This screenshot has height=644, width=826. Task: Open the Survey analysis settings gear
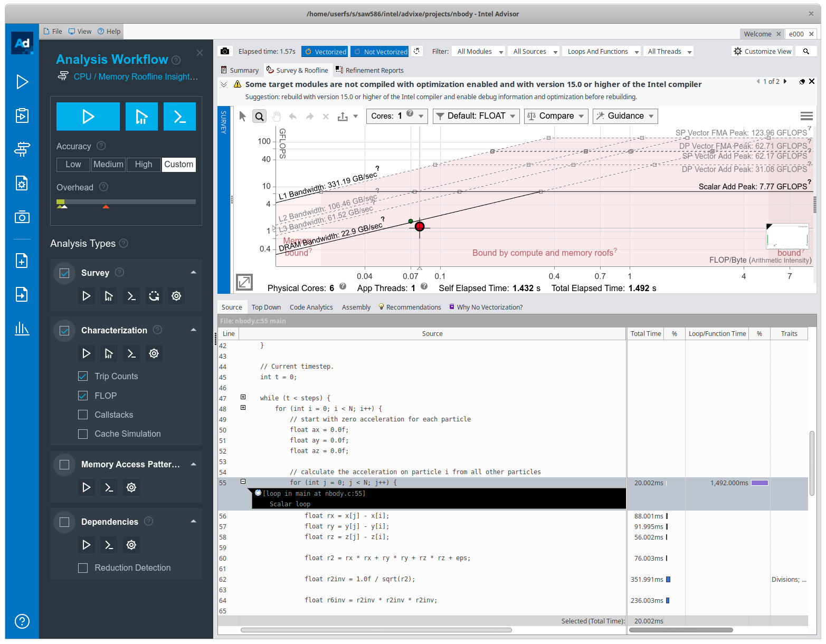176,296
